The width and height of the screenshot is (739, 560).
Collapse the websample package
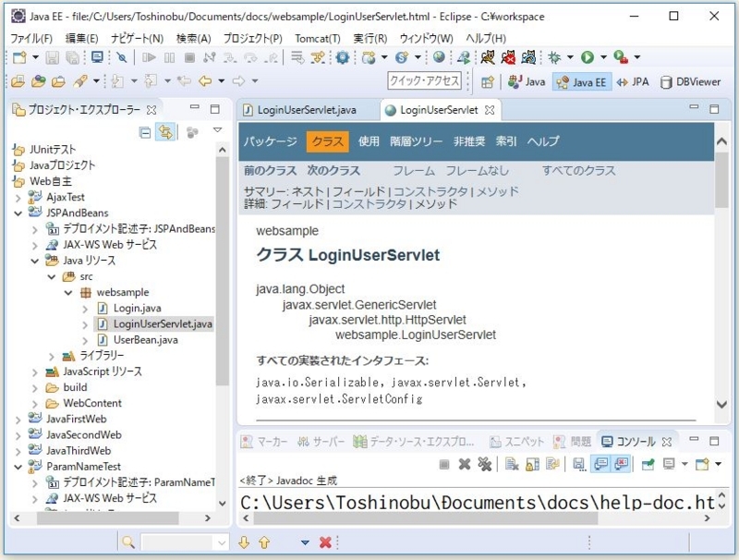tap(68, 293)
